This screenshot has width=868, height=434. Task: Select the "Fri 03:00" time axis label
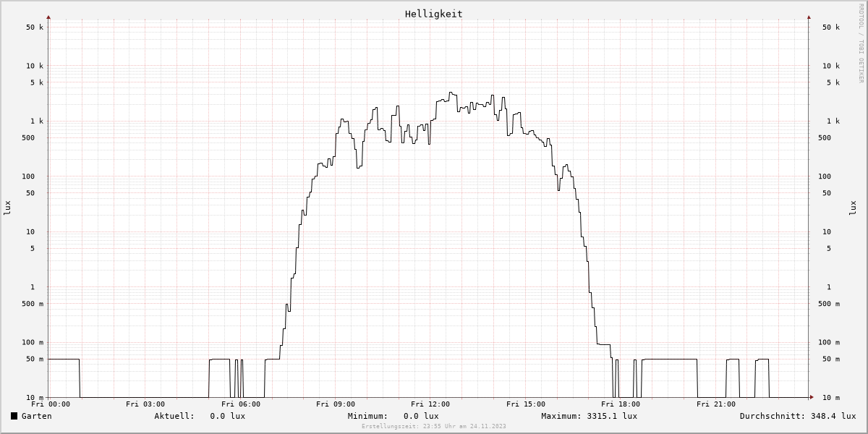click(145, 404)
